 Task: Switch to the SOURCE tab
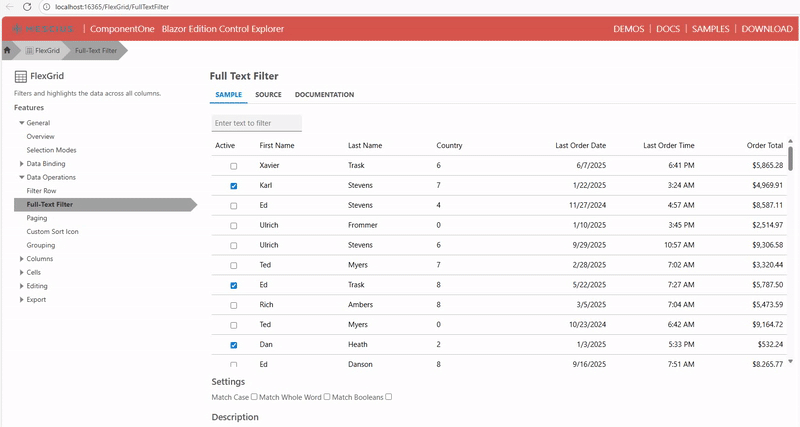point(268,95)
